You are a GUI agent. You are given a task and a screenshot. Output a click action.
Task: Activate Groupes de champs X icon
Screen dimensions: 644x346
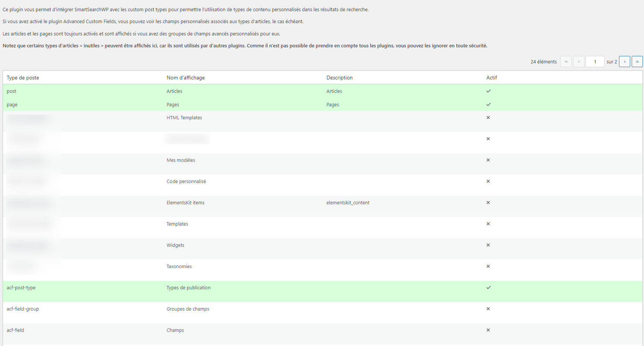click(488, 309)
